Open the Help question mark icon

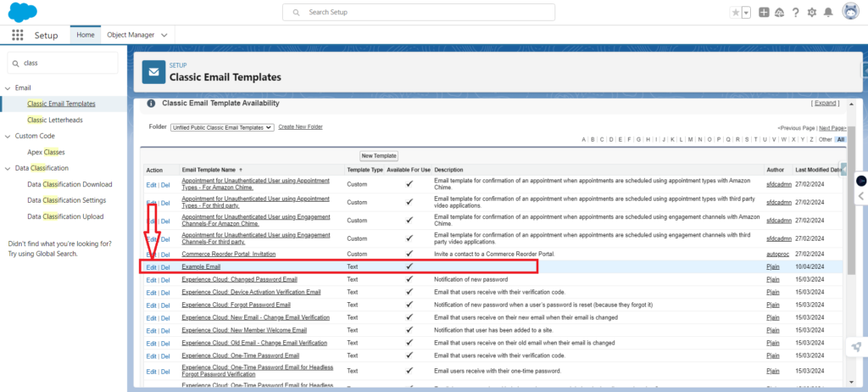796,13
